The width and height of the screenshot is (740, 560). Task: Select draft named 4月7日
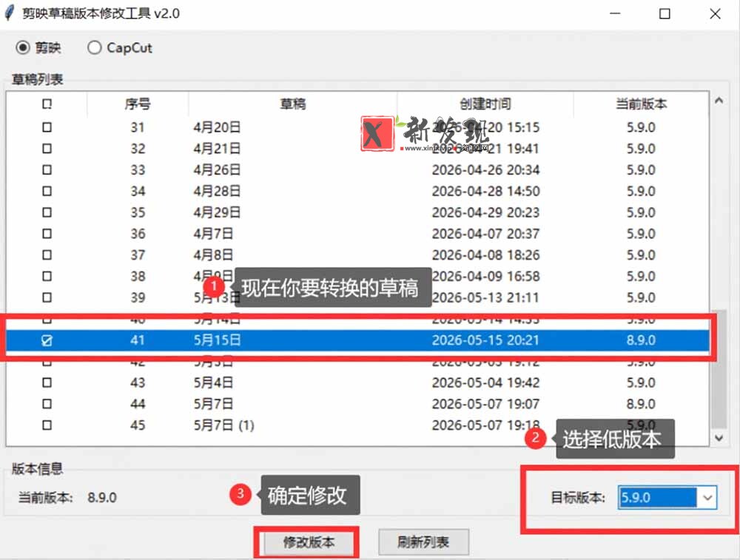pyautogui.click(x=213, y=234)
